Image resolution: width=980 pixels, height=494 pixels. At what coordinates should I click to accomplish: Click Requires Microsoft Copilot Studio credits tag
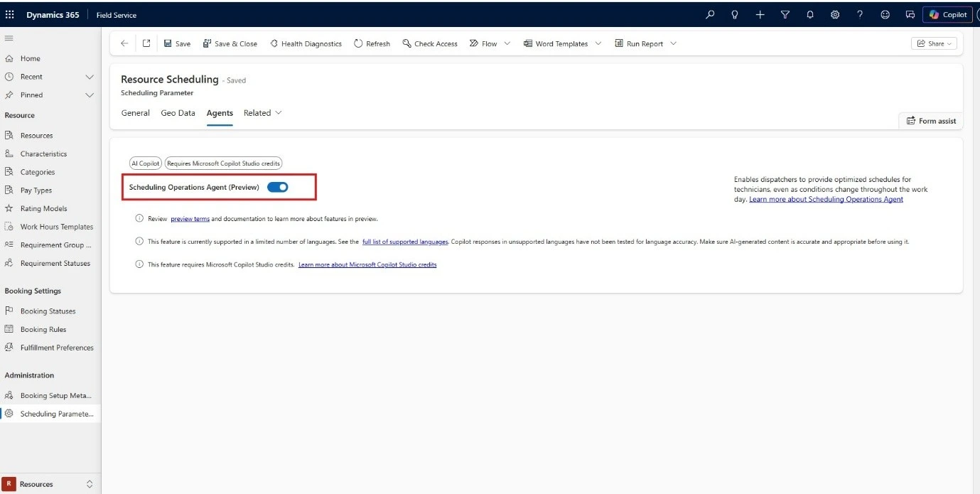tap(224, 163)
